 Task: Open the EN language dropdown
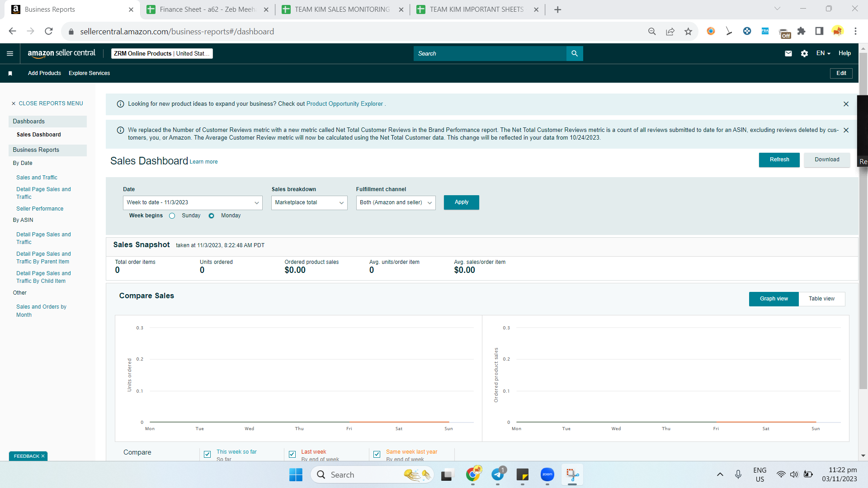823,53
